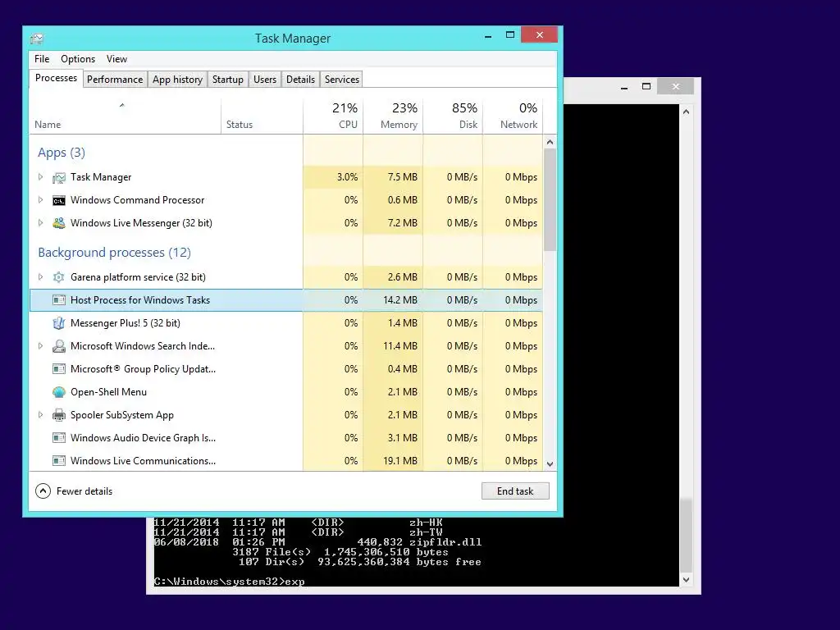
Task: Expand the Windows Live Messenger group
Action: [40, 223]
